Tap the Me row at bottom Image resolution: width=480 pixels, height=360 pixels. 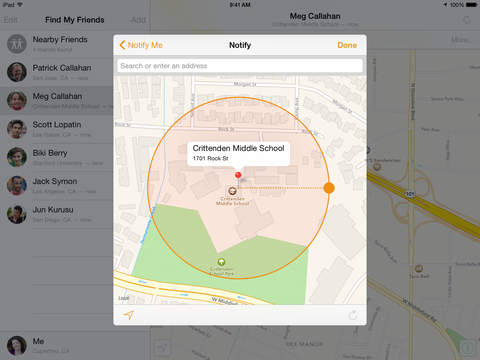pos(75,346)
